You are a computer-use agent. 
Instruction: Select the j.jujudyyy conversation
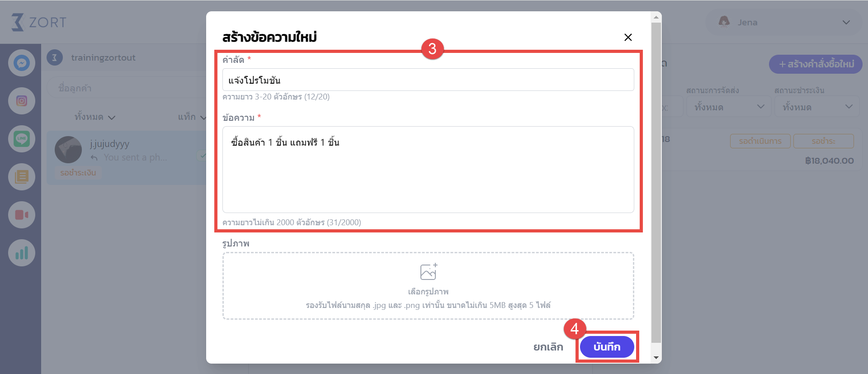[x=127, y=157]
